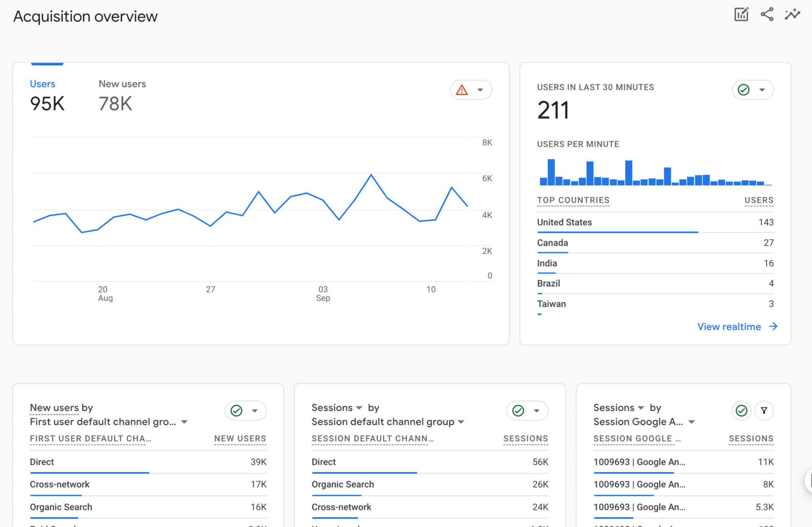The width and height of the screenshot is (812, 527).
Task: Click the share this report icon
Action: pos(766,14)
